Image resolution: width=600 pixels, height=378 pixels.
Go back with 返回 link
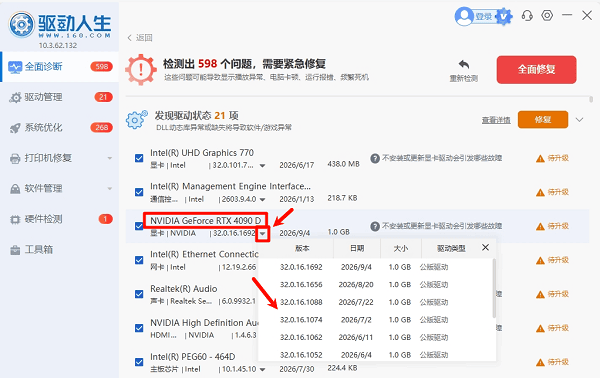[140, 37]
